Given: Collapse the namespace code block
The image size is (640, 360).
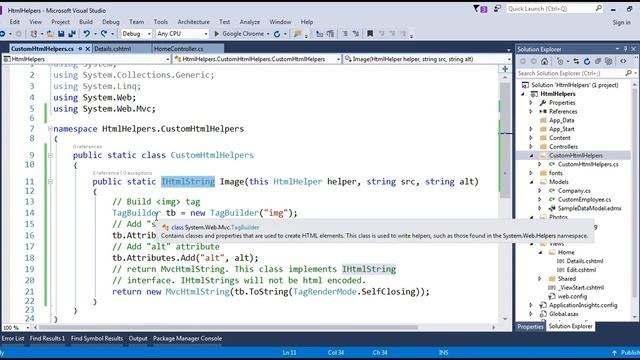Looking at the screenshot, I should point(50,129).
